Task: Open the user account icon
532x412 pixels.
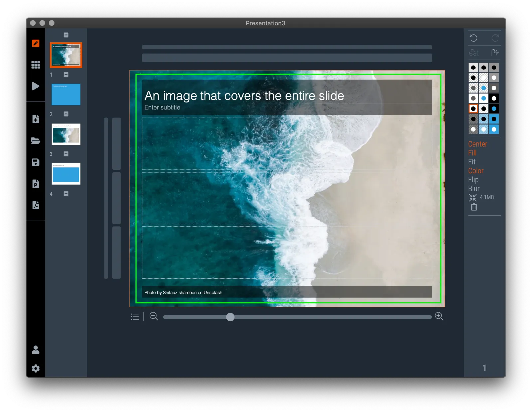Action: (36, 350)
